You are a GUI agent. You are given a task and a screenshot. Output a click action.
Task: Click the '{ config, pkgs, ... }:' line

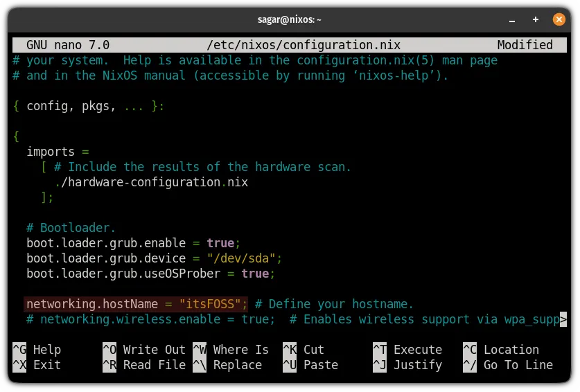coord(89,107)
